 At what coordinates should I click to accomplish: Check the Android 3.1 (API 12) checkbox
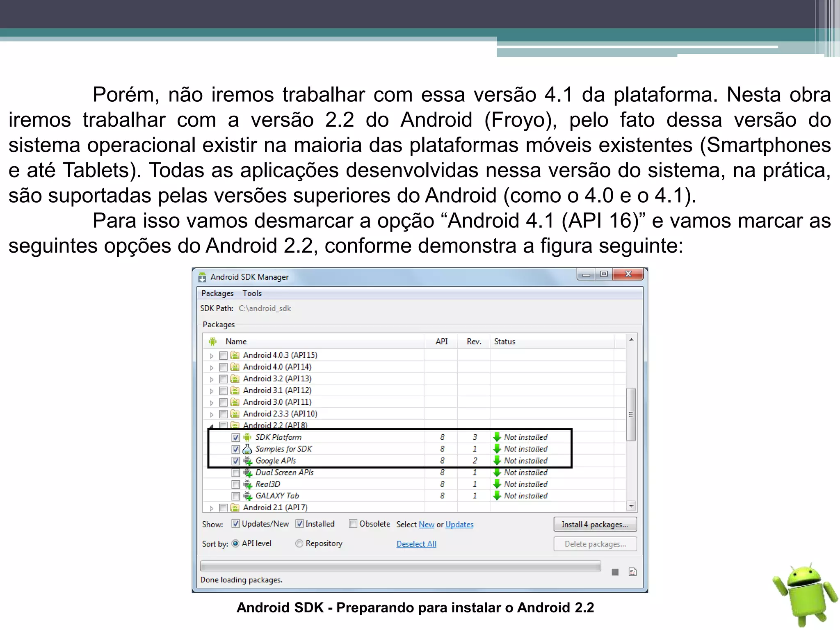[x=224, y=390]
